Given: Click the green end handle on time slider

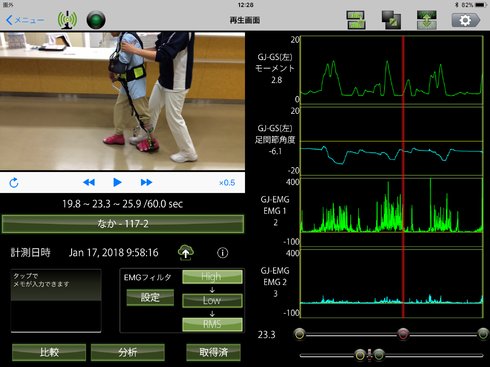Looking at the screenshot, I should tap(483, 334).
